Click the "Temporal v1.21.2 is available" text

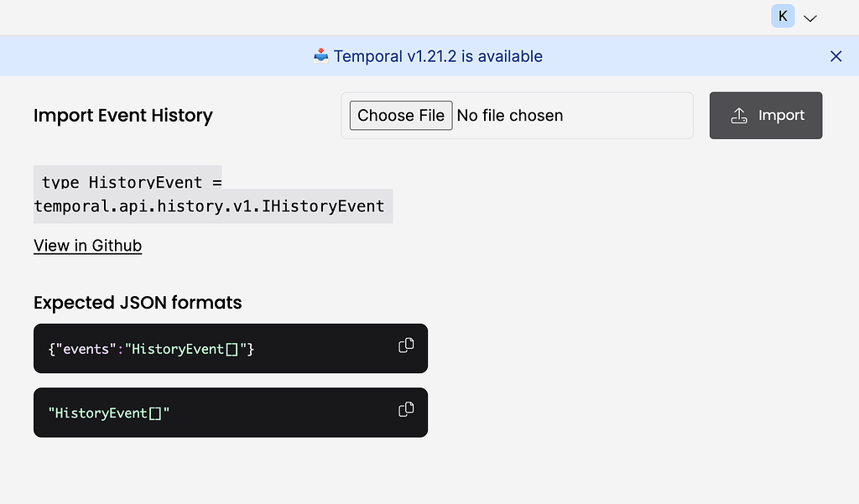[x=438, y=56]
